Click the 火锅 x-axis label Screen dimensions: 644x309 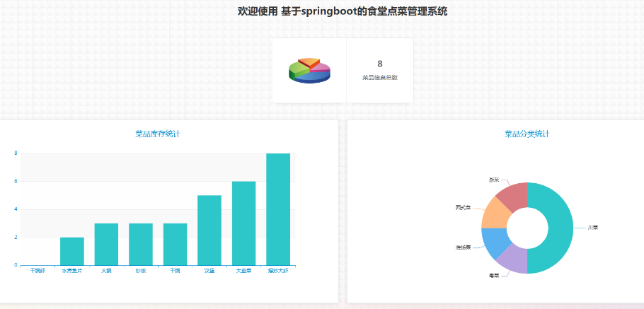pyautogui.click(x=106, y=272)
